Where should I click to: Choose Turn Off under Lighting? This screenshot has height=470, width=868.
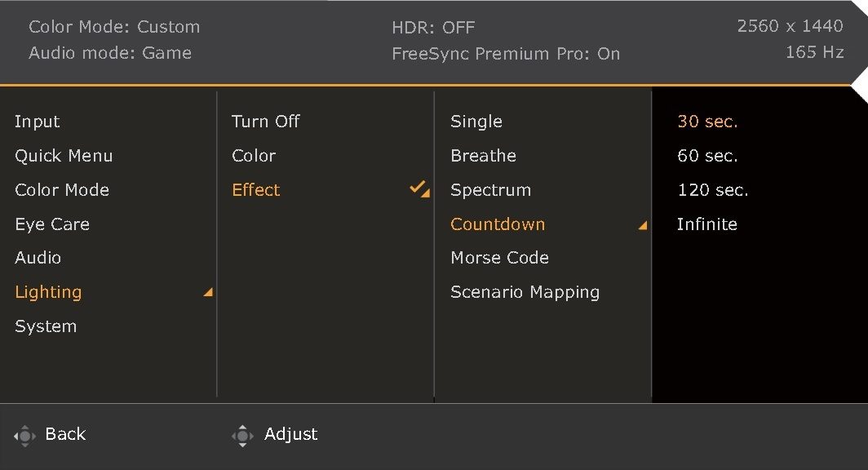[x=266, y=122]
